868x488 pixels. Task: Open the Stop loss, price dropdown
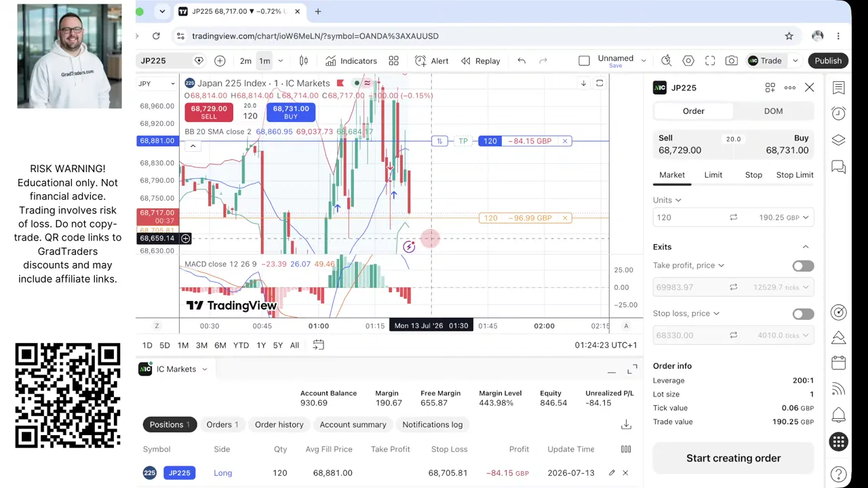(x=686, y=313)
